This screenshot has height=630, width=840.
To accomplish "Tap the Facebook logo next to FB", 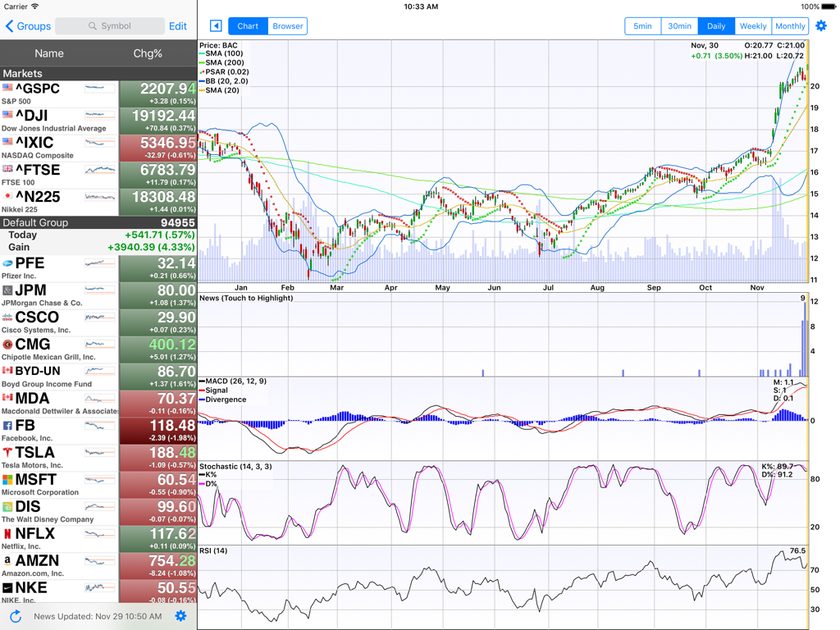I will (x=9, y=426).
